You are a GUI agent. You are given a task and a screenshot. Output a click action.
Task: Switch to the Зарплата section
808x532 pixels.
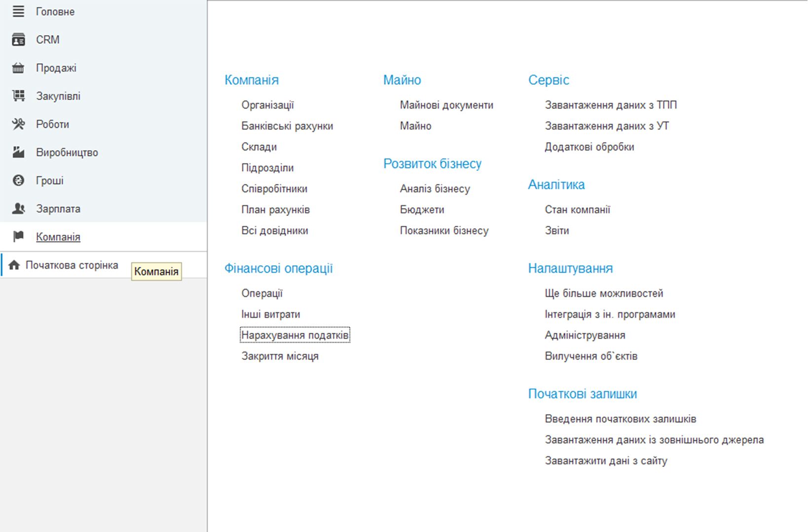pos(58,209)
